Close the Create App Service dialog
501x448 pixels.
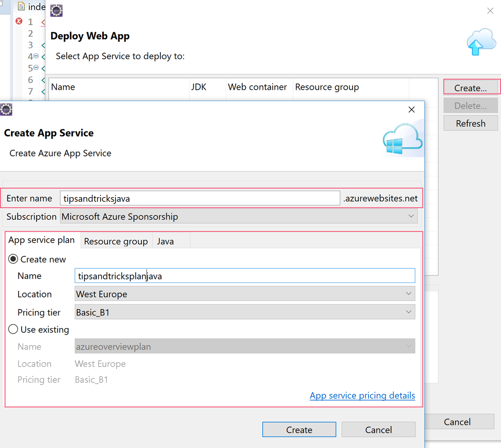click(x=412, y=109)
